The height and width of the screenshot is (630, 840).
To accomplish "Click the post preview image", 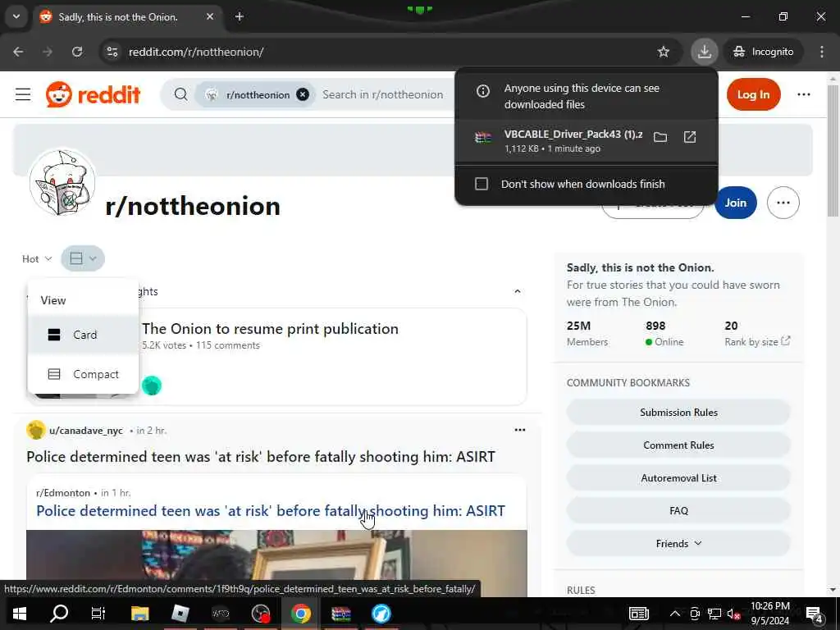I will tap(276, 563).
